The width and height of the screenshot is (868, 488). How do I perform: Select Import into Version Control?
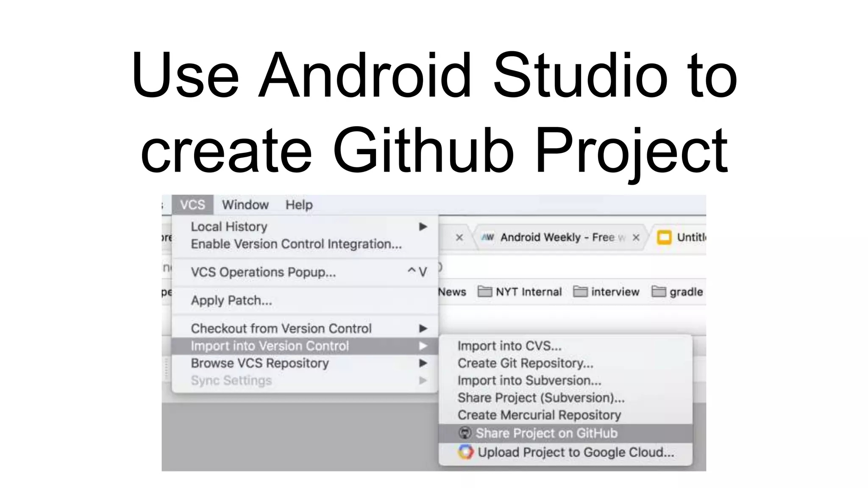point(305,346)
